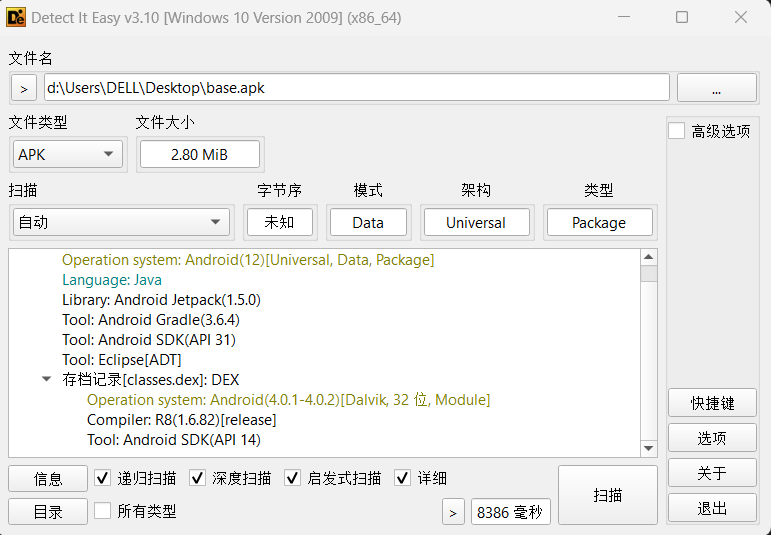Open the 自动 scan mode dropdown
This screenshot has height=535, width=771.
click(121, 222)
